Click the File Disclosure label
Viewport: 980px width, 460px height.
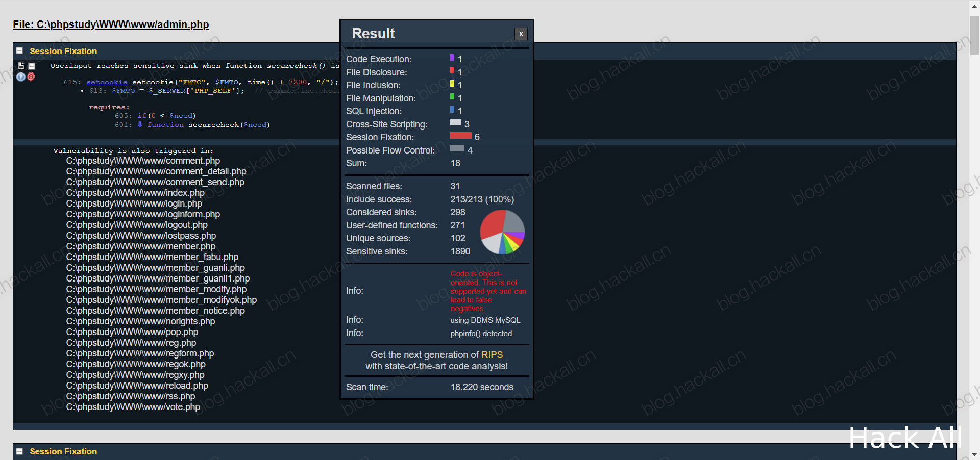tap(377, 72)
